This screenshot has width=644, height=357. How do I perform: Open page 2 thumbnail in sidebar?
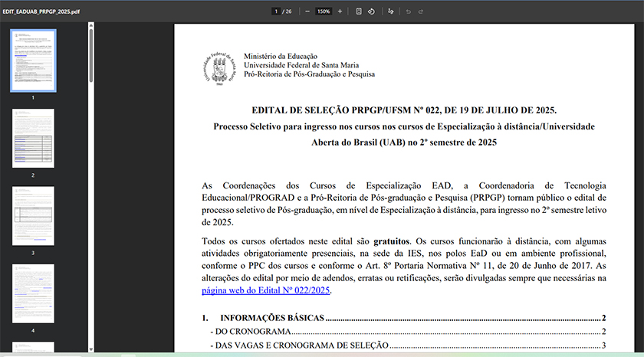[33, 139]
